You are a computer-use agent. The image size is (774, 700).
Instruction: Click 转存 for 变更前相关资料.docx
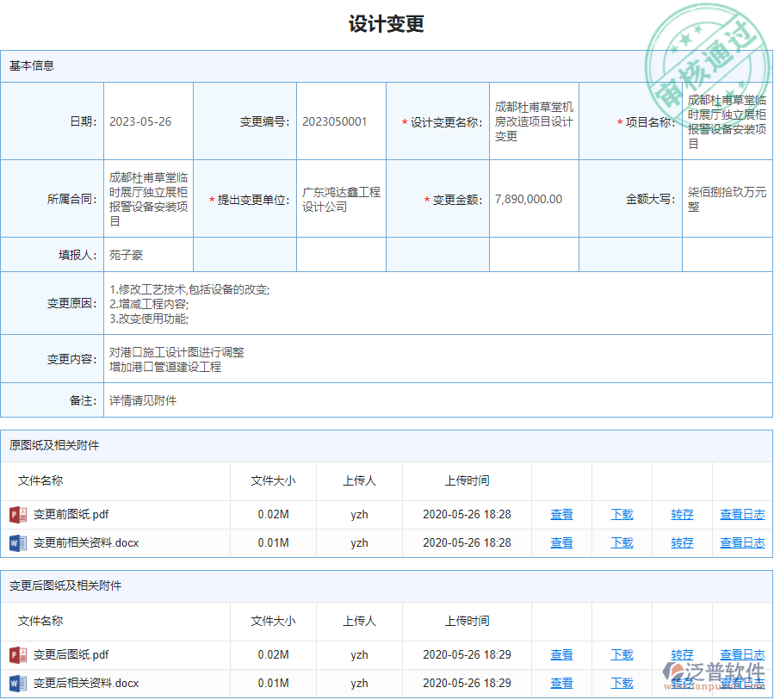pyautogui.click(x=681, y=542)
